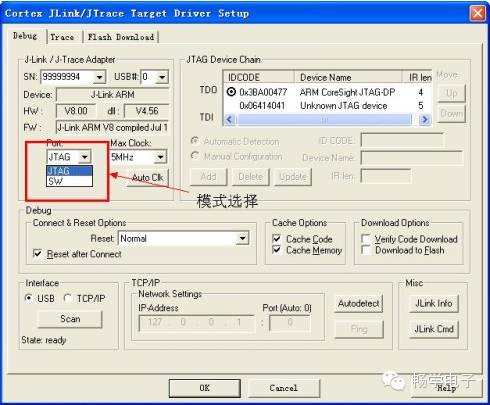Image resolution: width=490 pixels, height=405 pixels.
Task: Select the Unknown JTAG device row
Action: coord(328,106)
